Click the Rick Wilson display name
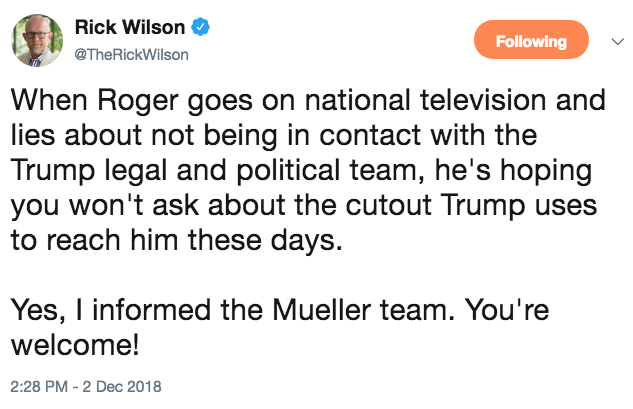 130,27
